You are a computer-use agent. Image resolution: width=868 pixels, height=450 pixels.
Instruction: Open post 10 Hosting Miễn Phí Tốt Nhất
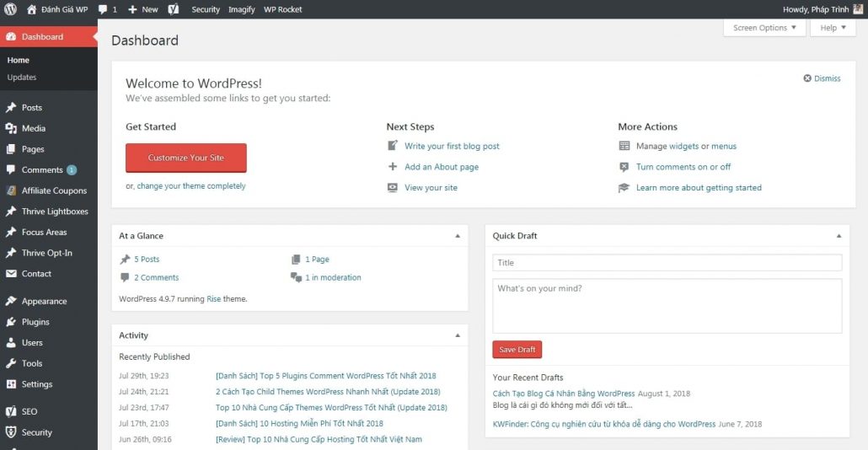pyautogui.click(x=299, y=423)
